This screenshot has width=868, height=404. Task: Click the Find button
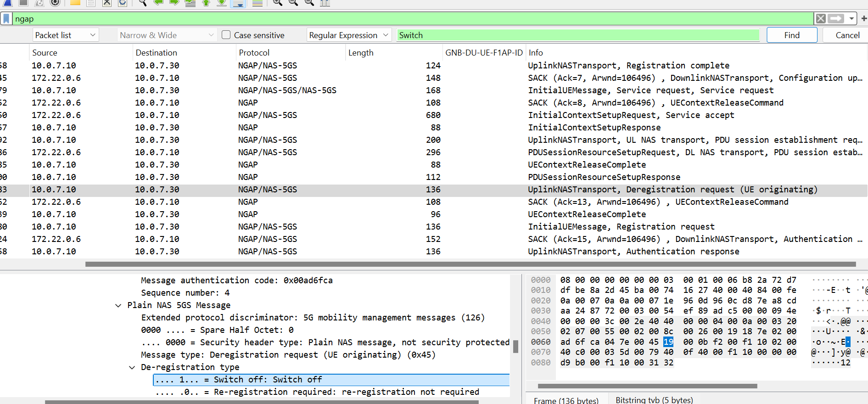[792, 35]
